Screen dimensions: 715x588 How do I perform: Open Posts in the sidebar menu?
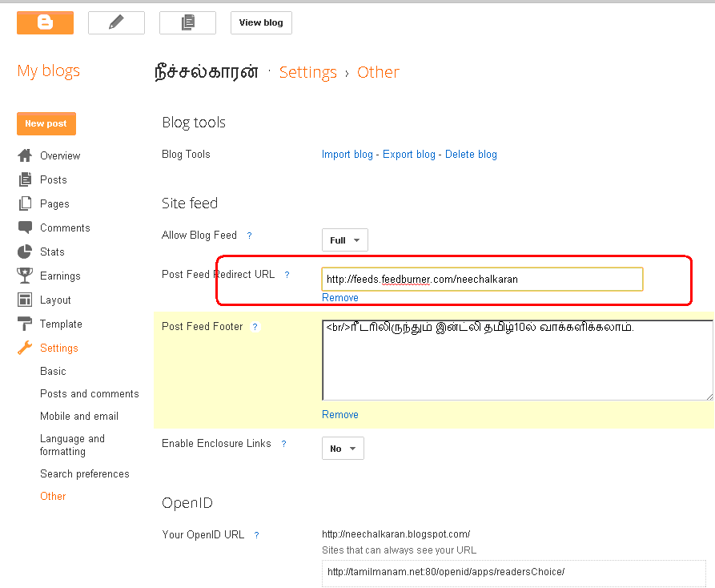(x=54, y=179)
